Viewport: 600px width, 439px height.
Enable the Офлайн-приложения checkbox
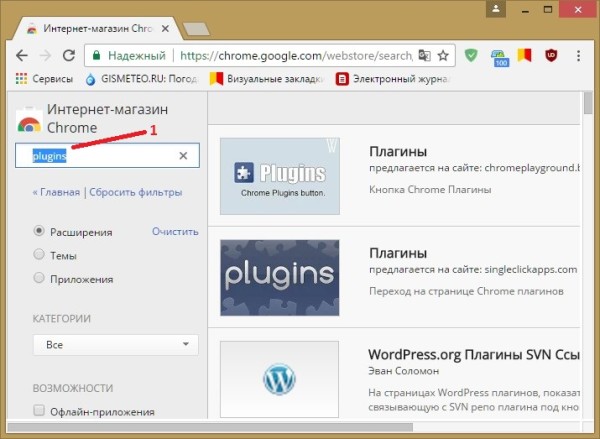click(39, 411)
